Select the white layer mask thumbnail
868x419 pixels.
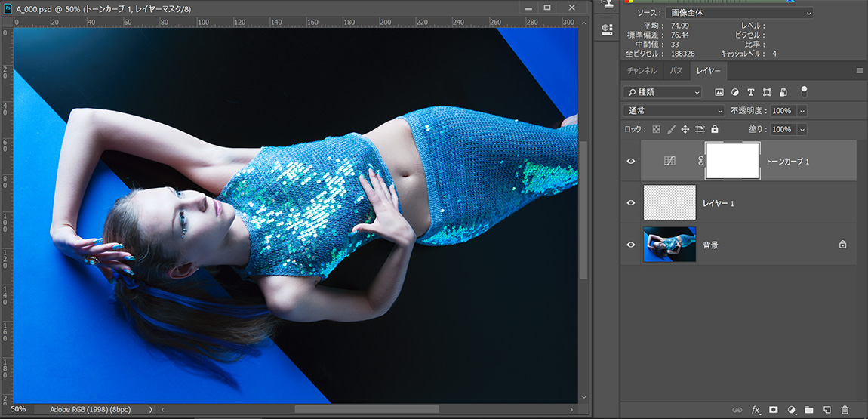[x=732, y=161]
